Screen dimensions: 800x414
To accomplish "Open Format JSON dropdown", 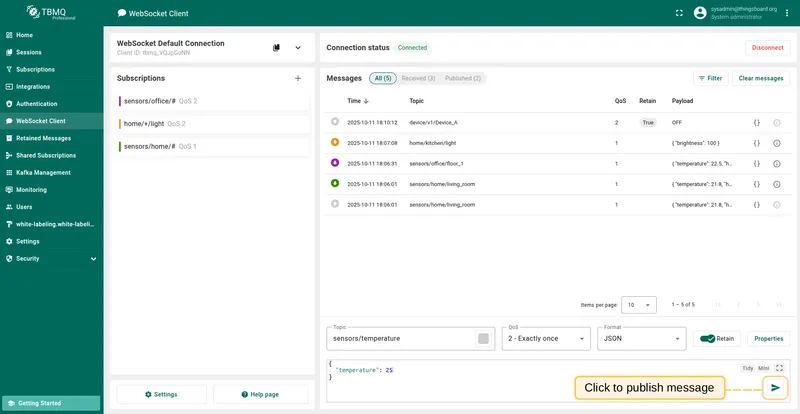I will point(641,338).
